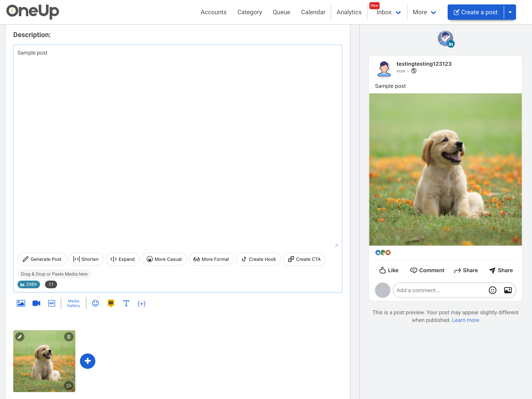This screenshot has height=399, width=532.
Task: Click the text formatting T icon
Action: click(x=126, y=303)
